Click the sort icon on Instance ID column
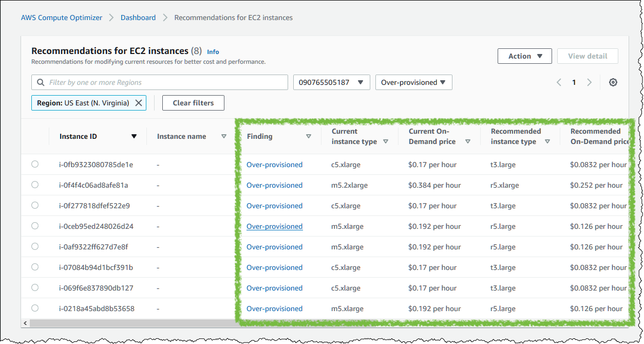 (x=134, y=136)
